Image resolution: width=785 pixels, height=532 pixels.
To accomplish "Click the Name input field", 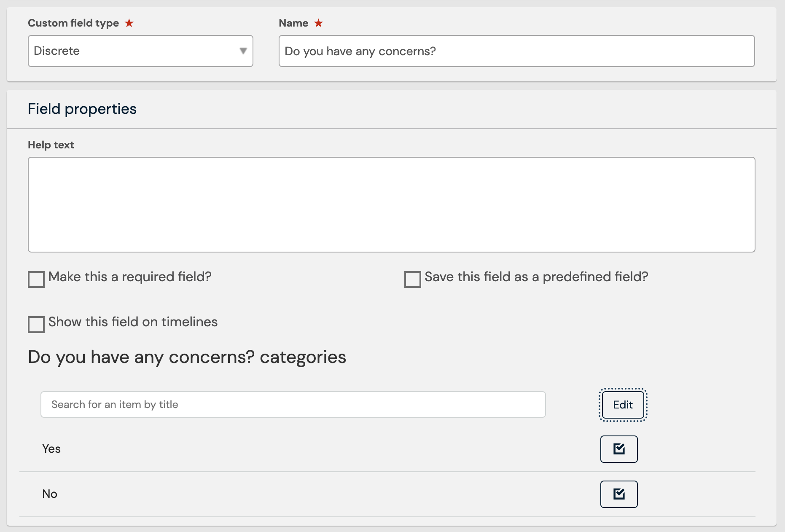I will coord(516,51).
